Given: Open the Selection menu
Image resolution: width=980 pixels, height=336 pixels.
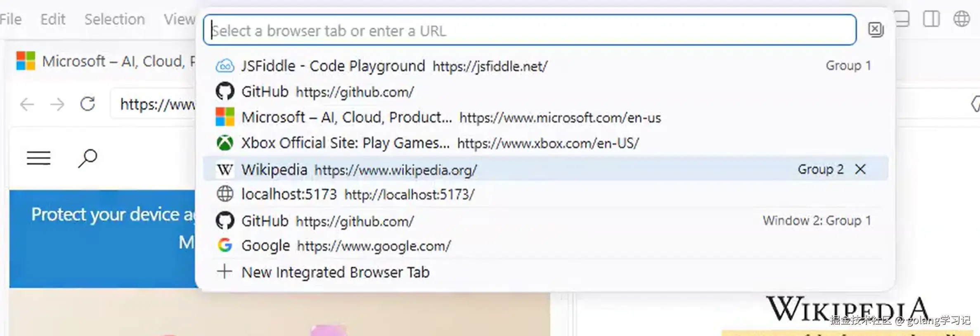Looking at the screenshot, I should tap(115, 19).
